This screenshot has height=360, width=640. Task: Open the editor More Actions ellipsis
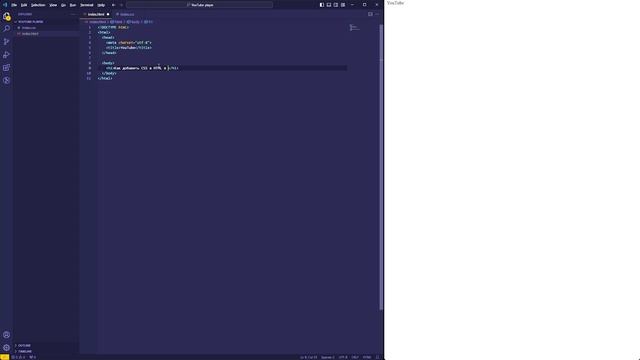pos(377,14)
